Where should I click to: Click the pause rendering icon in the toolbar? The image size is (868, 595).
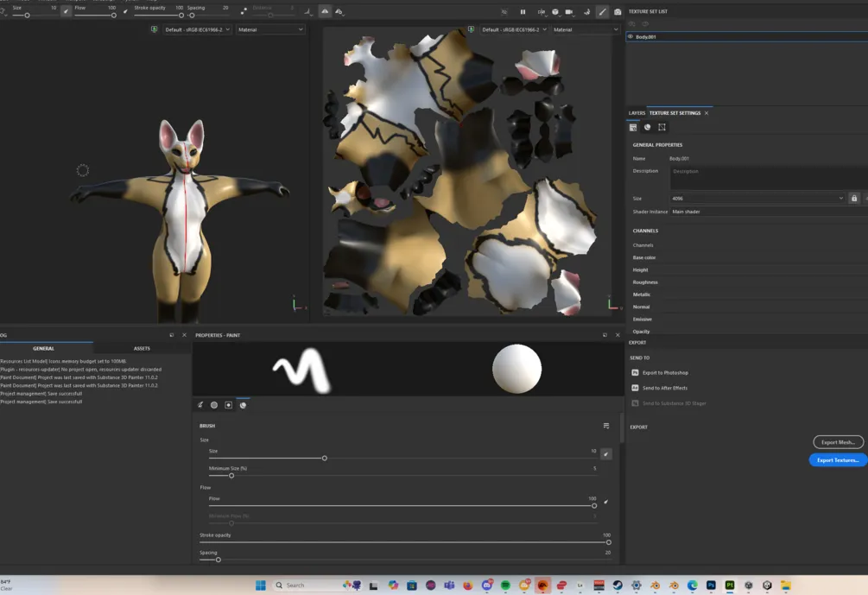pyautogui.click(x=523, y=12)
